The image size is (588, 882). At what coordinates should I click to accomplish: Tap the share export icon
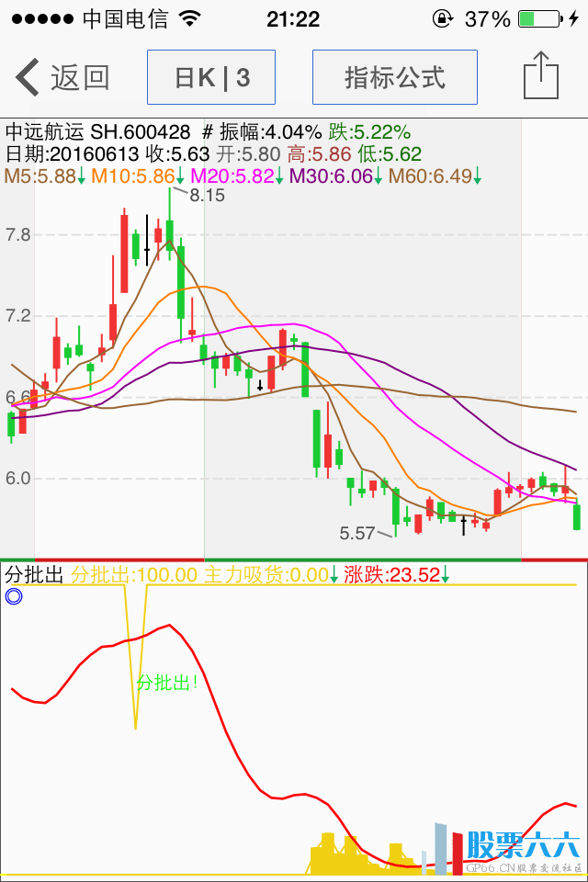541,76
